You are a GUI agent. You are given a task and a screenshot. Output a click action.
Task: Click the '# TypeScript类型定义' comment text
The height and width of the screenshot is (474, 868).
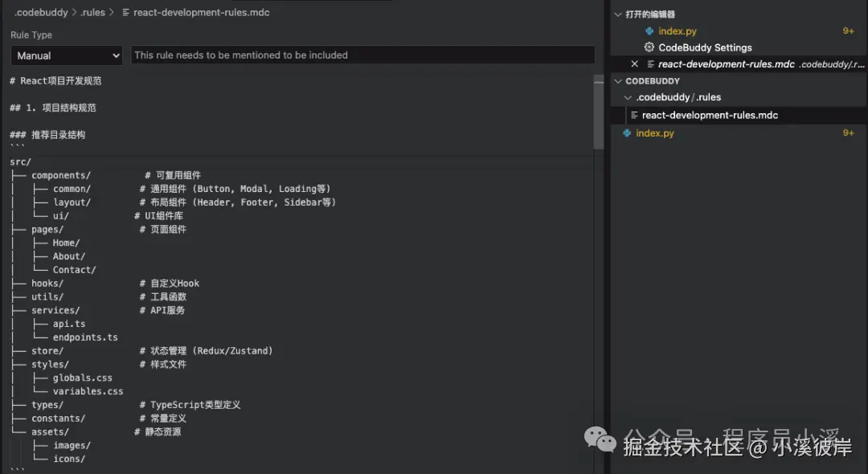coord(190,405)
